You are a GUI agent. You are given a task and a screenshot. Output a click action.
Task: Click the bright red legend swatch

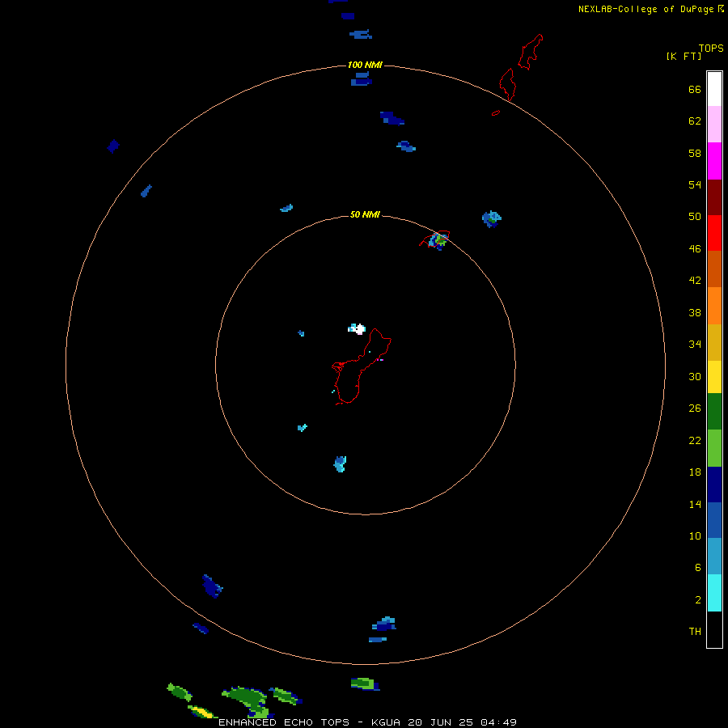pyautogui.click(x=714, y=233)
